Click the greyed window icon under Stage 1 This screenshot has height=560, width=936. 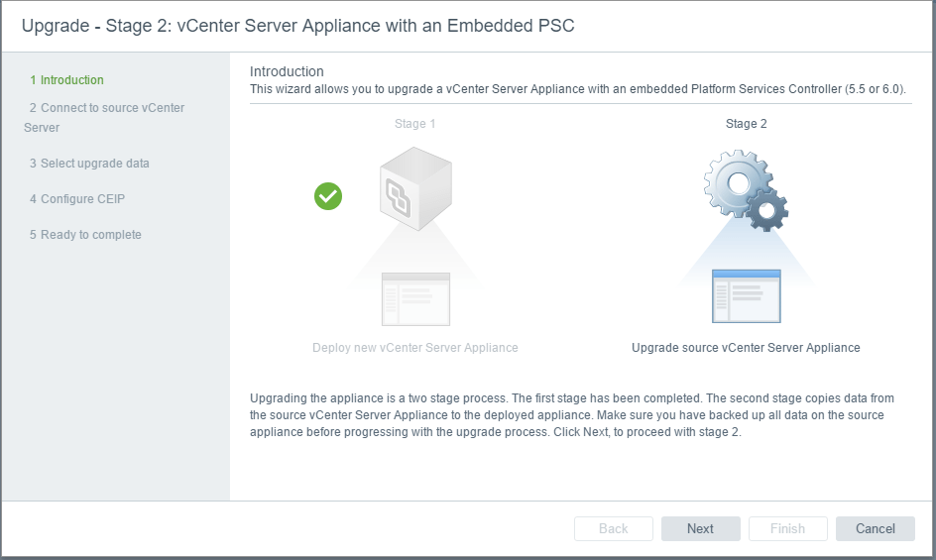(x=415, y=298)
